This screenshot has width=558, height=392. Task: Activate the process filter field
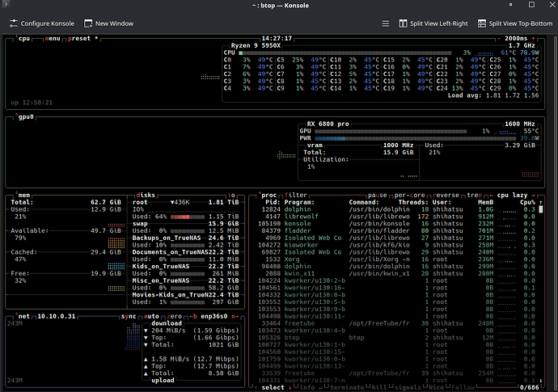(x=296, y=195)
